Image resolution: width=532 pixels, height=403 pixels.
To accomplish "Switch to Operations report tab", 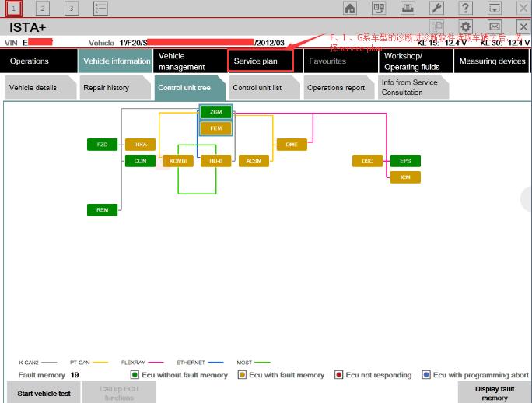I will click(x=339, y=88).
